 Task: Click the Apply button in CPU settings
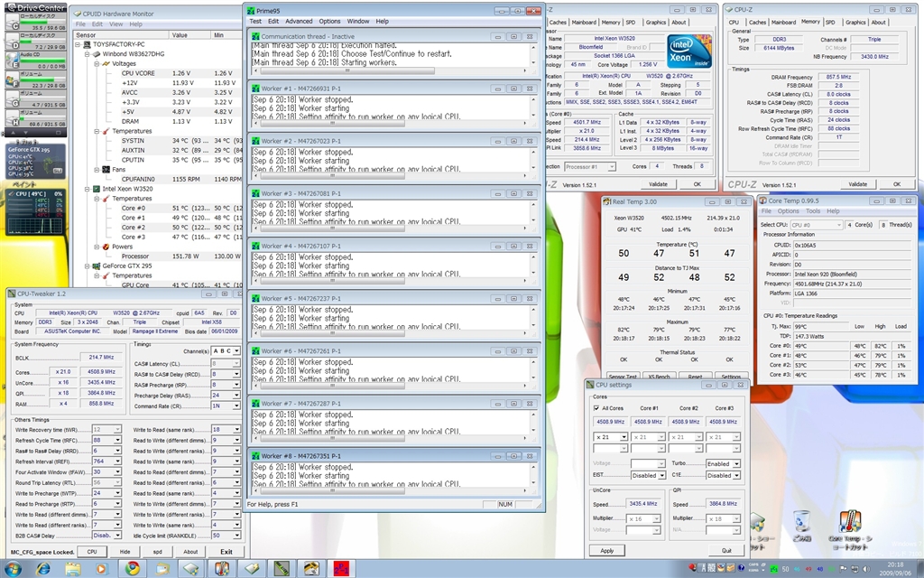click(607, 550)
